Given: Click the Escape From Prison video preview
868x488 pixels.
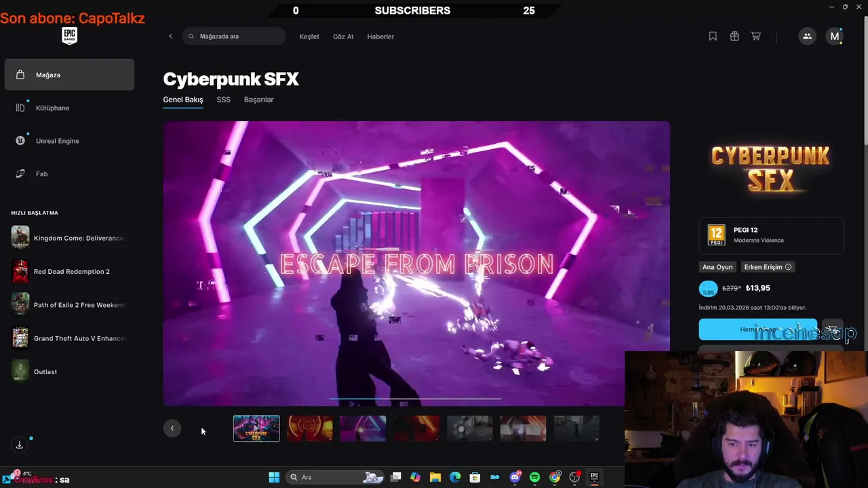Looking at the screenshot, I should [x=416, y=264].
